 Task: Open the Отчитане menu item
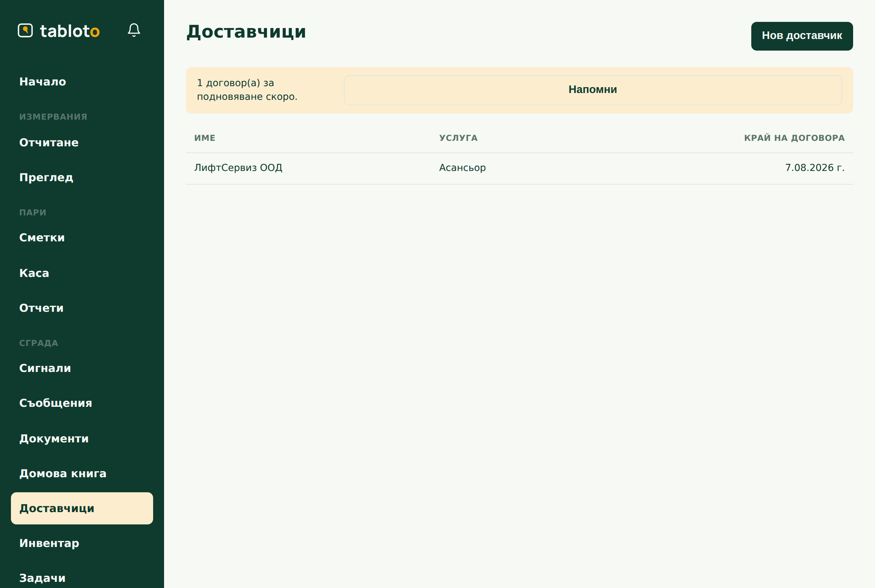click(x=82, y=143)
